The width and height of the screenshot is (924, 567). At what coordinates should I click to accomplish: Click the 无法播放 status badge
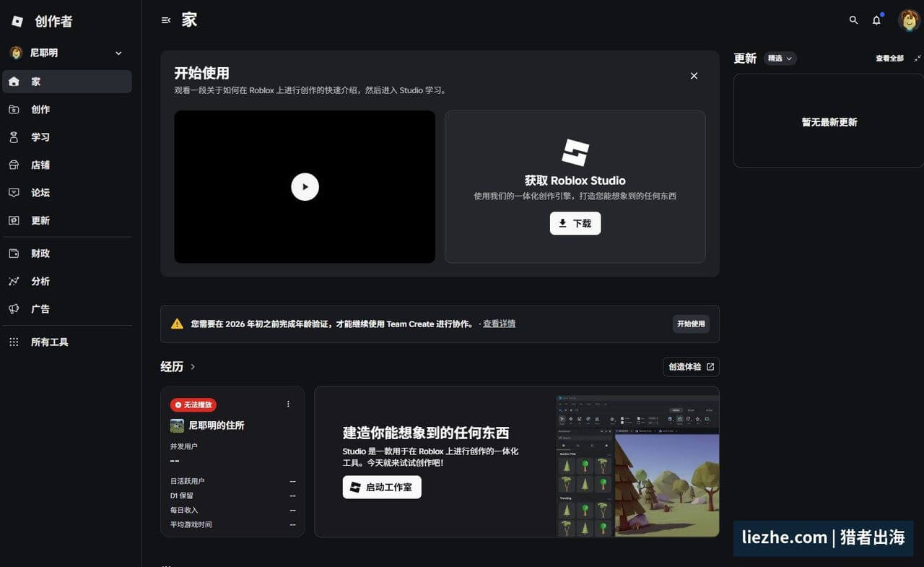pos(193,405)
